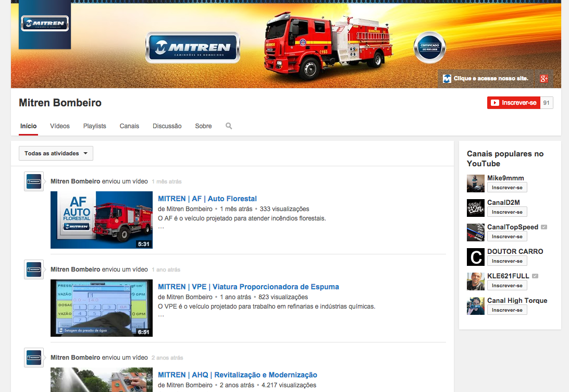Viewport: 569px width, 392px height.
Task: Open MITREN | VPE Viatura Proporcionadora title
Action: [x=248, y=287]
